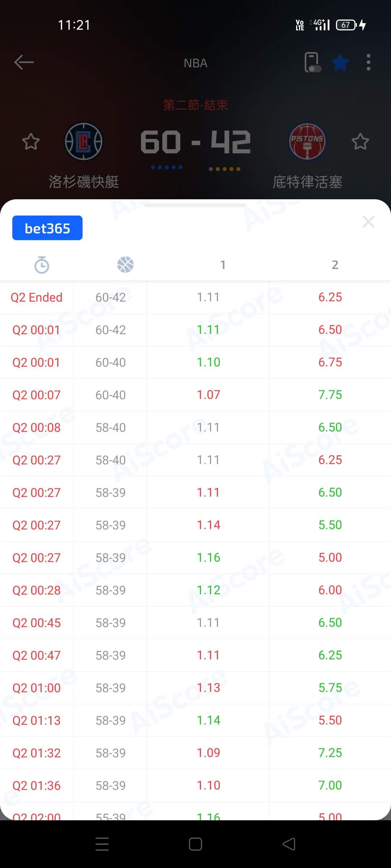The height and width of the screenshot is (868, 391).
Task: Tap the 7.75 odds at Q2 00:07
Action: pos(330,395)
